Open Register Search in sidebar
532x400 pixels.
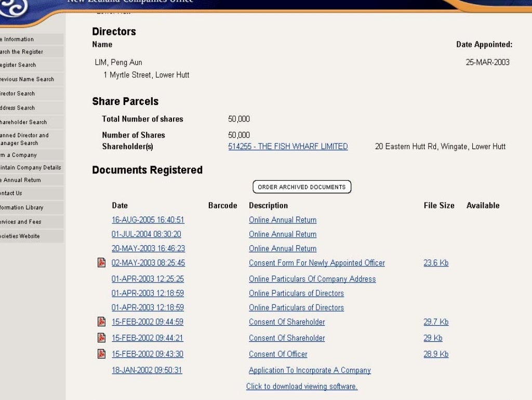(x=32, y=65)
